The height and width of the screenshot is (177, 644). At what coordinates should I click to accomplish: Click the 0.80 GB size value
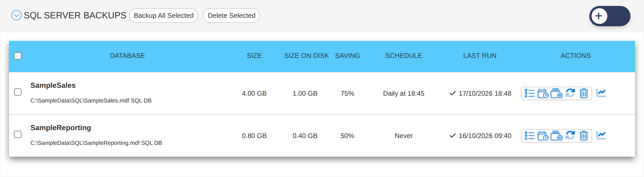(254, 136)
